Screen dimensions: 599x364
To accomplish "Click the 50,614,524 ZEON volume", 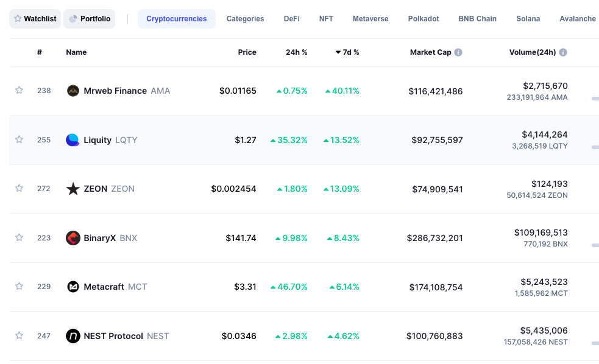I will (x=537, y=195).
